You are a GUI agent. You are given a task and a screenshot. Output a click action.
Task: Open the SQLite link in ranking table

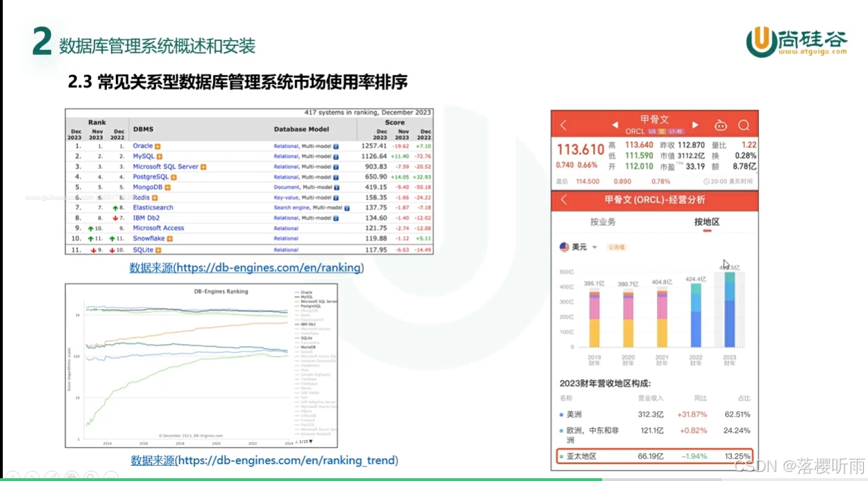pyautogui.click(x=143, y=250)
